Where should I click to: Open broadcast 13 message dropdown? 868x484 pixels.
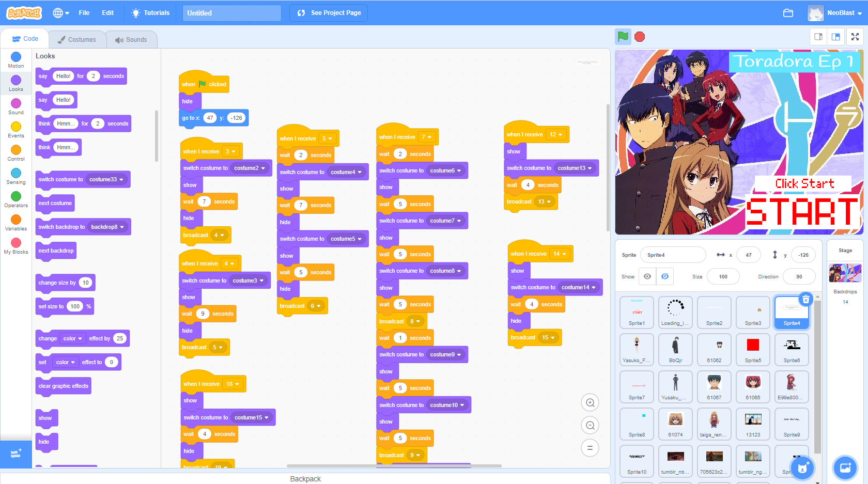(x=544, y=202)
